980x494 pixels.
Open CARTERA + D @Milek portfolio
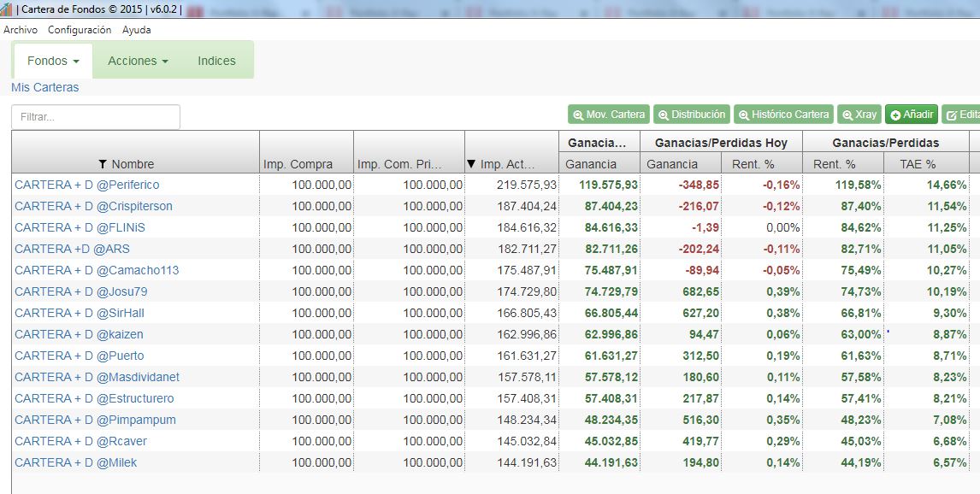pyautogui.click(x=75, y=462)
